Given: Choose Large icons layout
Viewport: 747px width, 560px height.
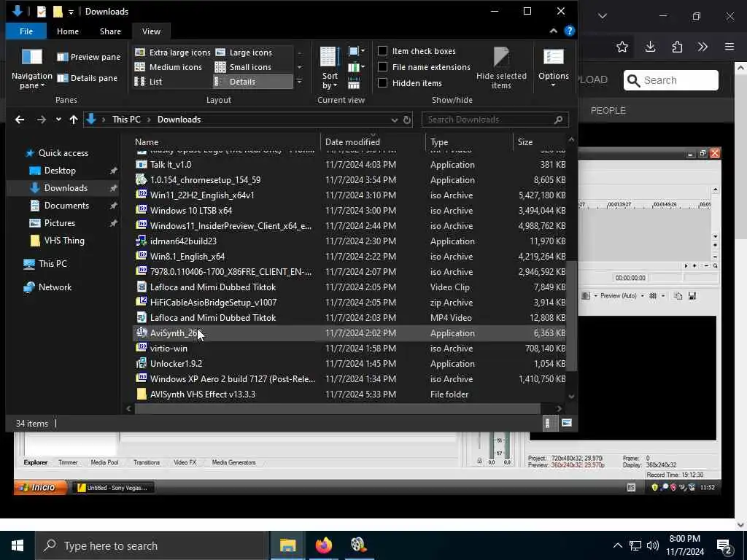Looking at the screenshot, I should click(244, 52).
